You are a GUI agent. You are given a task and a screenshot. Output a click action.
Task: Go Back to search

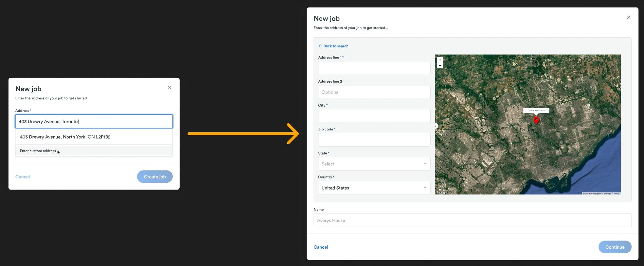click(333, 46)
